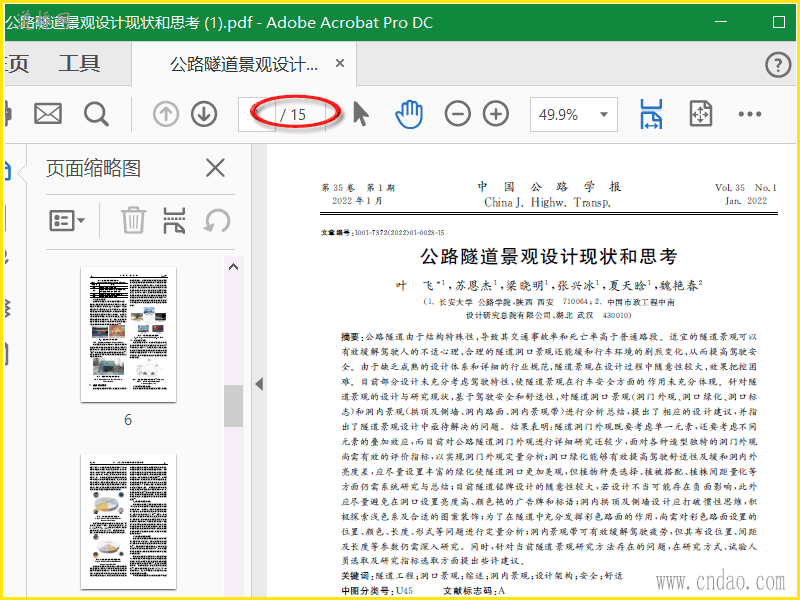Click the Vol. 35 No. 1 header text

click(x=745, y=188)
